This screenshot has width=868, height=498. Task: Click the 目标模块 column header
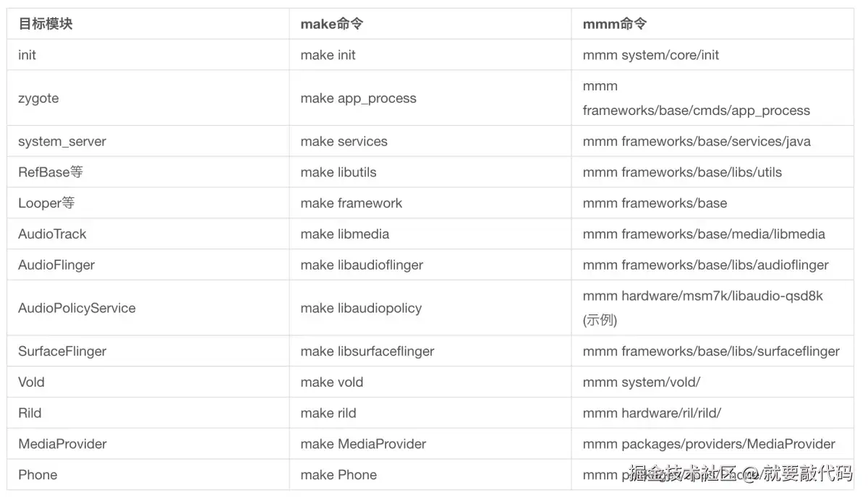pyautogui.click(x=46, y=24)
